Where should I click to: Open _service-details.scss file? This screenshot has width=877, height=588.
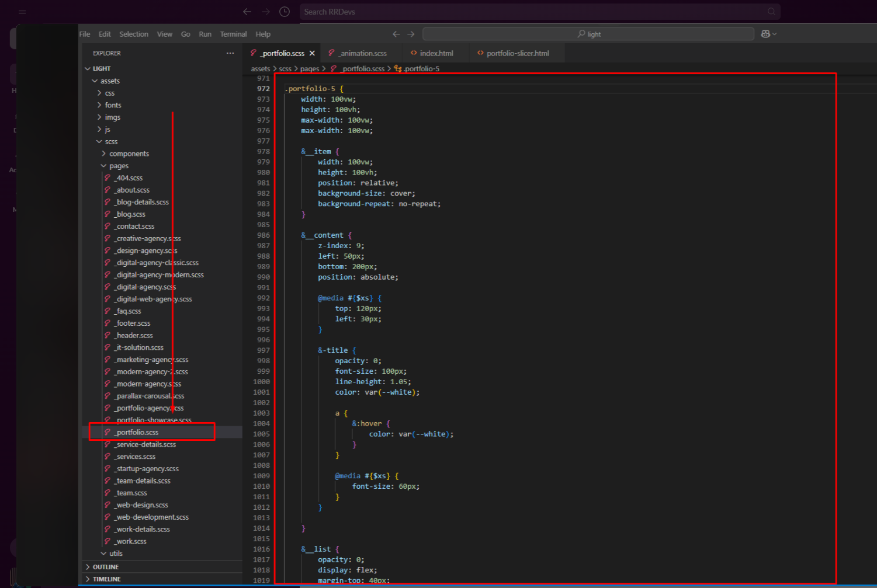click(145, 444)
